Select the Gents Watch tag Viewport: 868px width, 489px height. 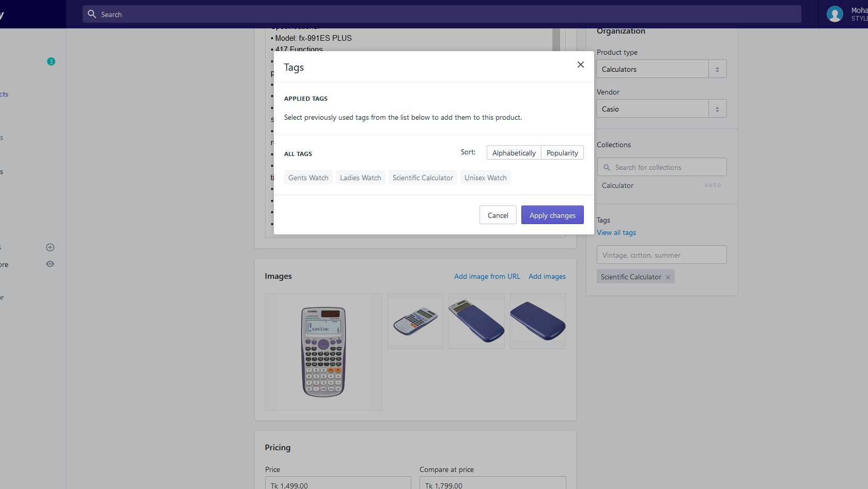click(308, 178)
